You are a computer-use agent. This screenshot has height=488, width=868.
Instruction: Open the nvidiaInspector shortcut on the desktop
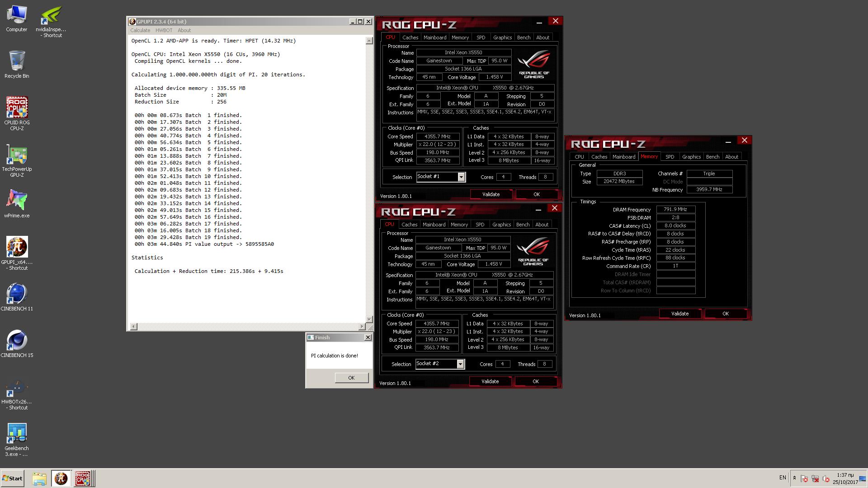click(51, 21)
